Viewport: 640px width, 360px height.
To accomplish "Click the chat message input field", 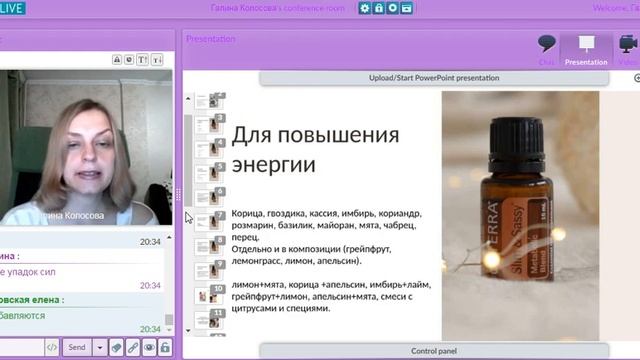I will (x=21, y=347).
